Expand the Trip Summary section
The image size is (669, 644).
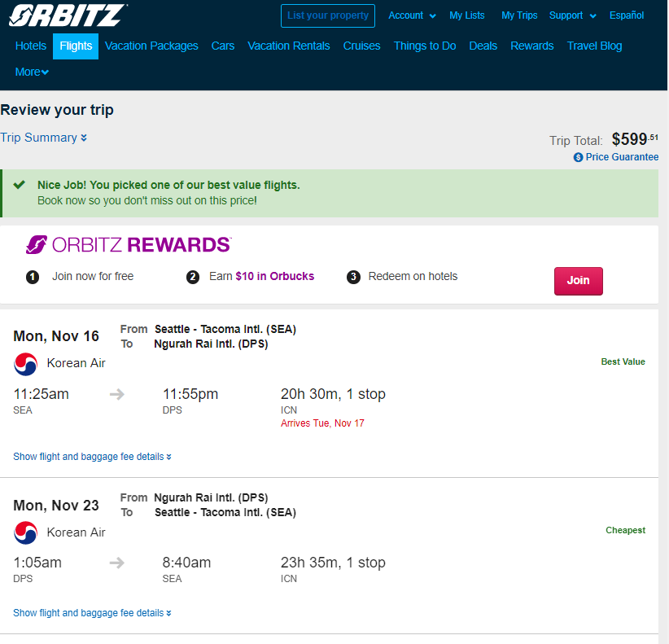(43, 138)
